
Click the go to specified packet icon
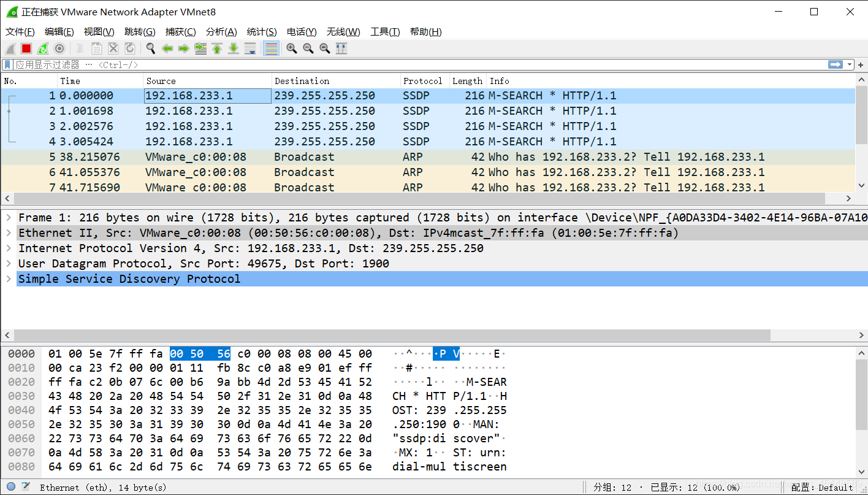[200, 48]
